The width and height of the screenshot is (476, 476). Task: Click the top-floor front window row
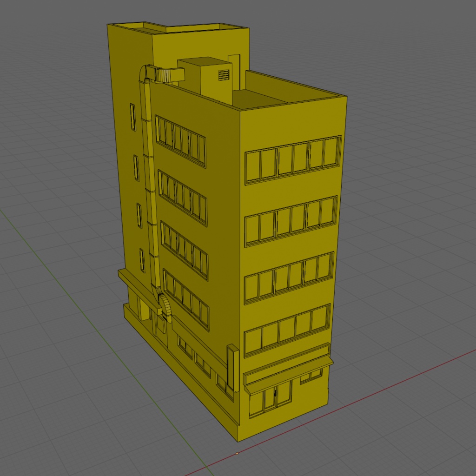(293, 160)
